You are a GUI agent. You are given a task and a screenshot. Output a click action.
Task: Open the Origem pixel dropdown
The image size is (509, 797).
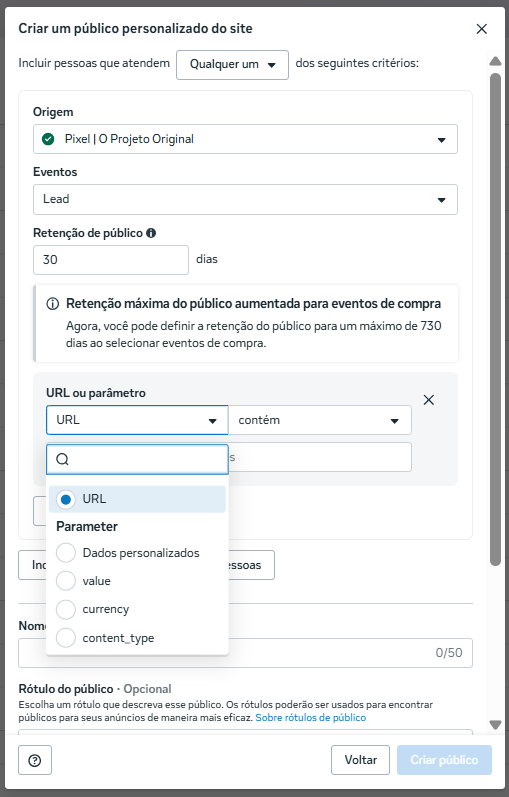pyautogui.click(x=245, y=139)
